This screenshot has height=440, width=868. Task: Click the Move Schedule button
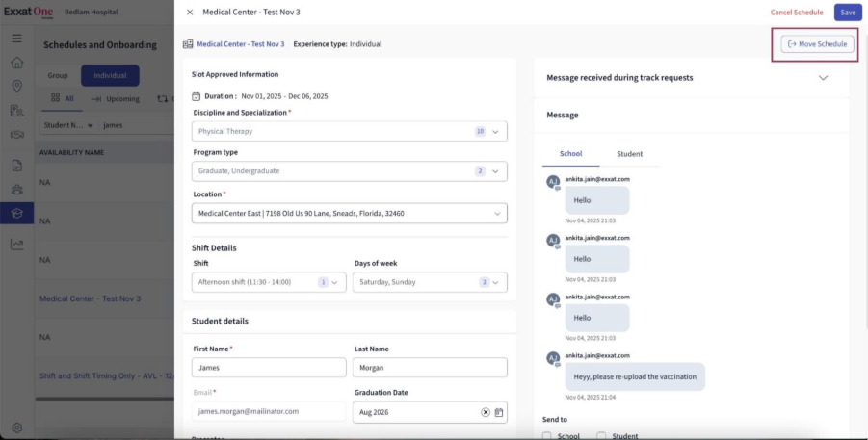(x=817, y=44)
